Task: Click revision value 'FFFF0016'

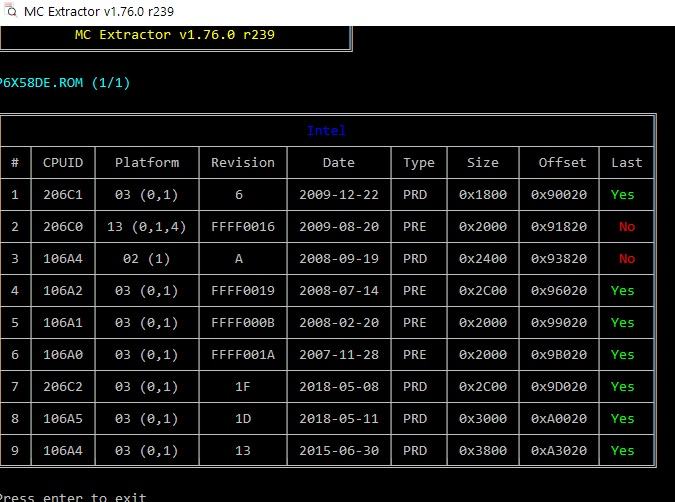Action: tap(243, 226)
